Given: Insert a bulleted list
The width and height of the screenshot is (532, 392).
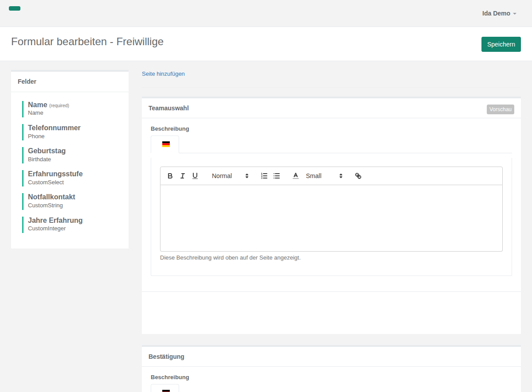Looking at the screenshot, I should (x=277, y=176).
